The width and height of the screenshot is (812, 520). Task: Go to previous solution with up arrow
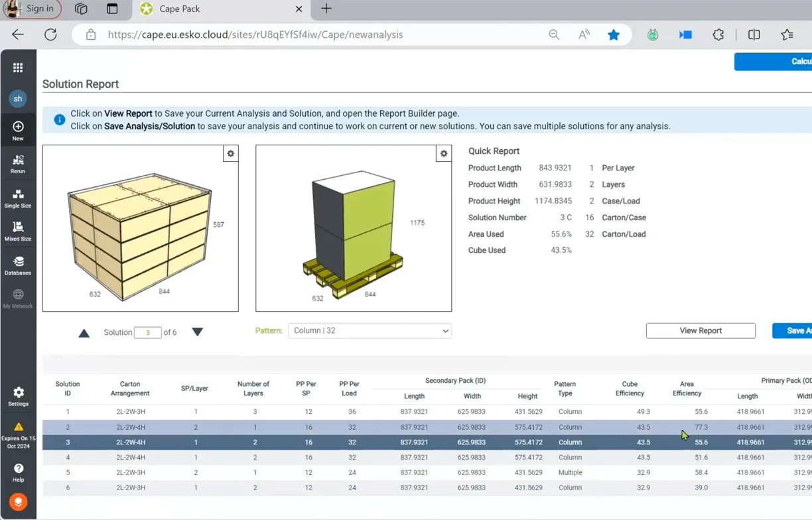click(x=84, y=333)
